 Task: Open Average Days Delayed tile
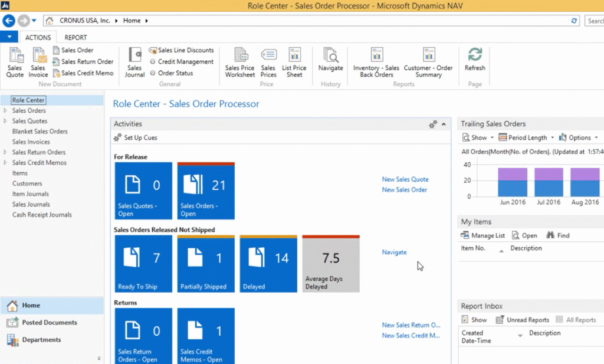331,264
